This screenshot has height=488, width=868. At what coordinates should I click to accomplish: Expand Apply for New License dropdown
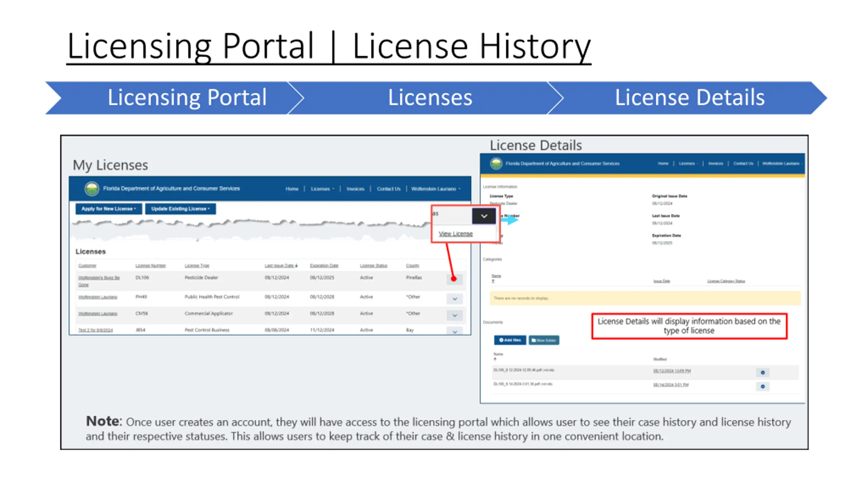click(108, 209)
